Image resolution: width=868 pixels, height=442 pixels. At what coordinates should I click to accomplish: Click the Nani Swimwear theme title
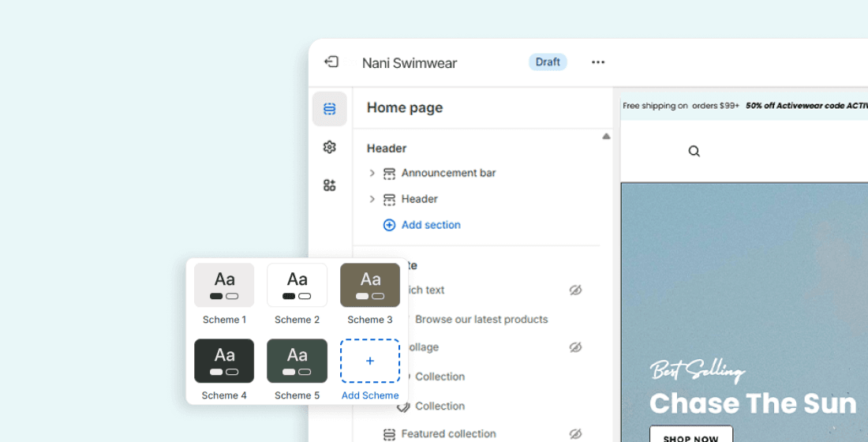[410, 63]
